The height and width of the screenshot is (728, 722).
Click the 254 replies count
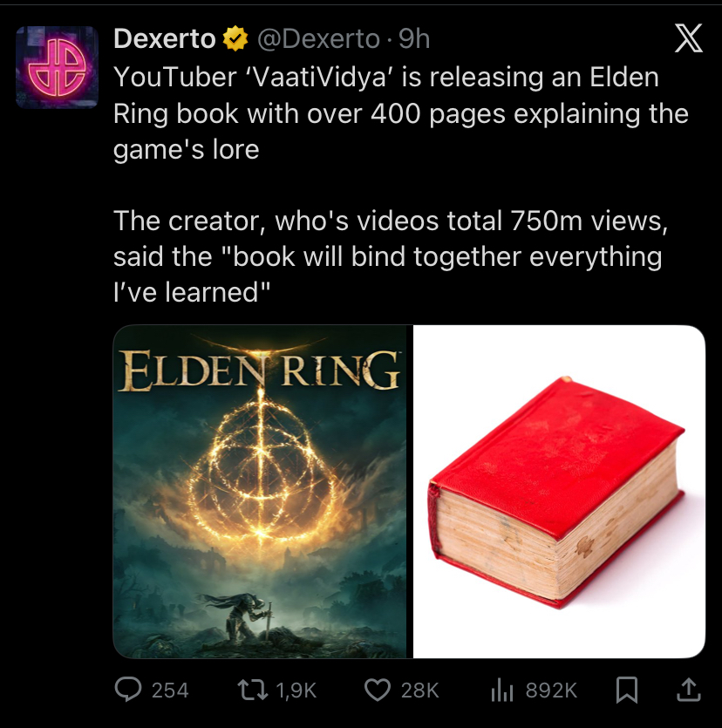point(170,690)
